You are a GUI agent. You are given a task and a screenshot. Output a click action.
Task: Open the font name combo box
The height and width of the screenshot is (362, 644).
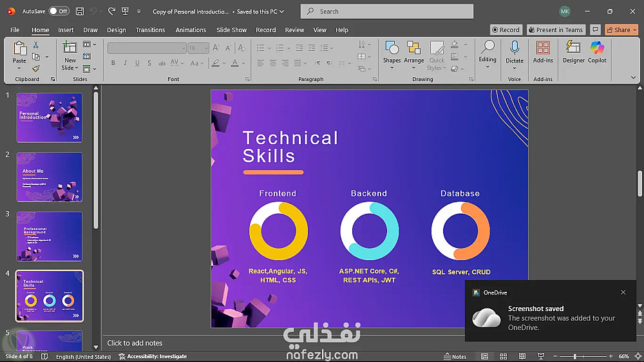147,48
